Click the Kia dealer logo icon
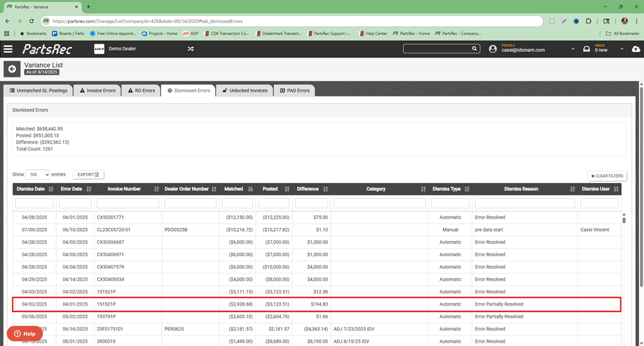 click(99, 49)
